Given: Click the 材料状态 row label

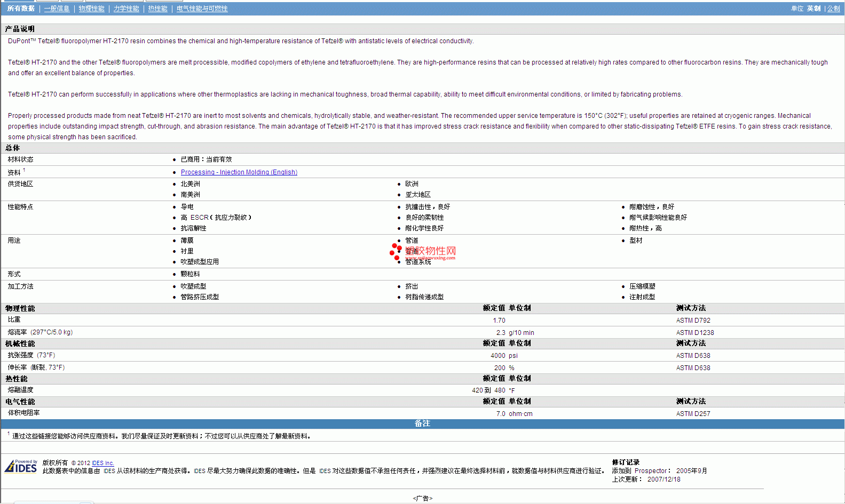Looking at the screenshot, I should (x=20, y=159).
